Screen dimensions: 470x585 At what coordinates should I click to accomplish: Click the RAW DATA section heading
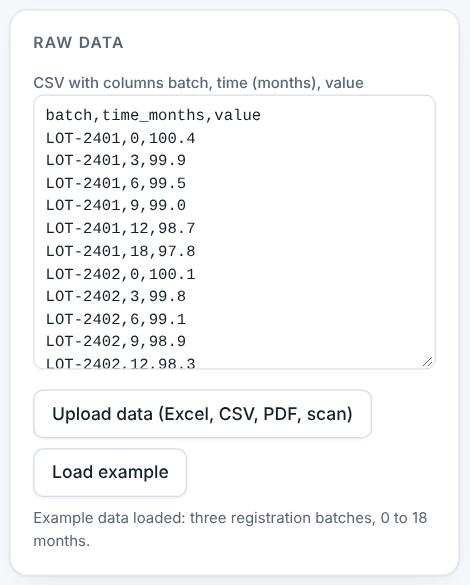tap(78, 43)
